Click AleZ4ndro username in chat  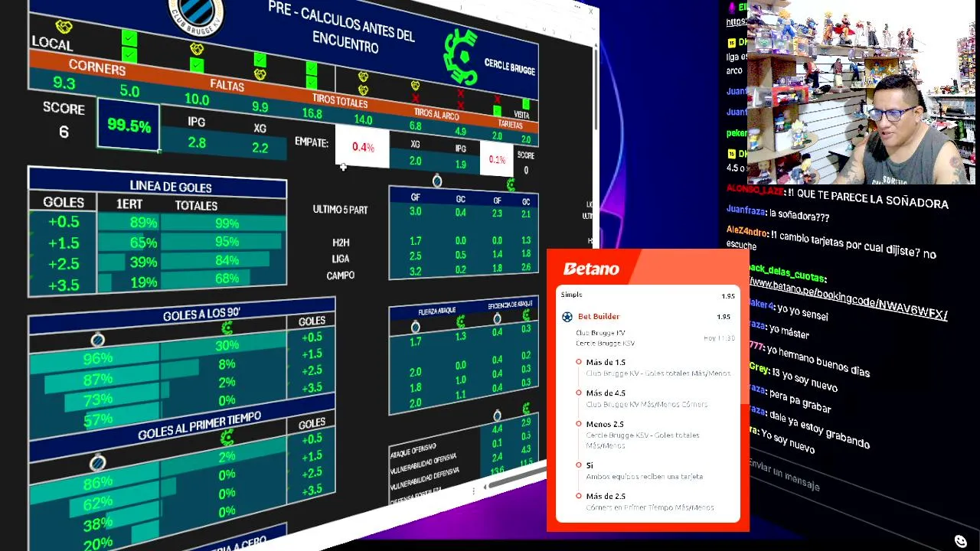tap(747, 230)
